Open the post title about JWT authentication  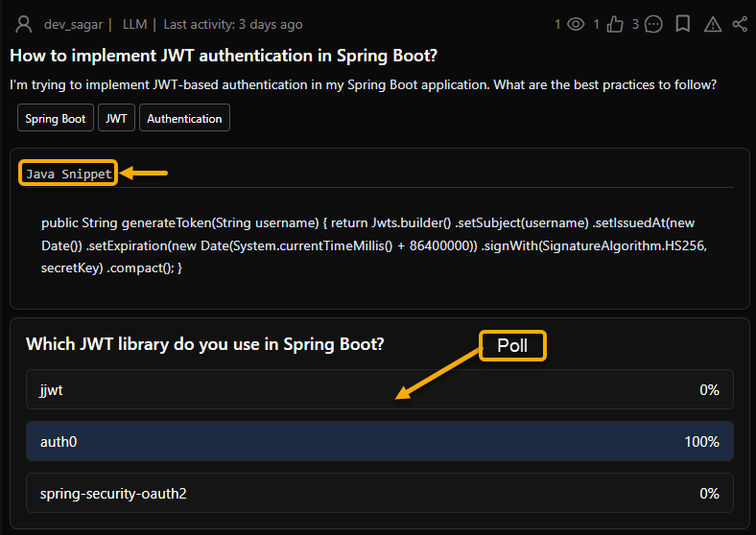point(224,56)
